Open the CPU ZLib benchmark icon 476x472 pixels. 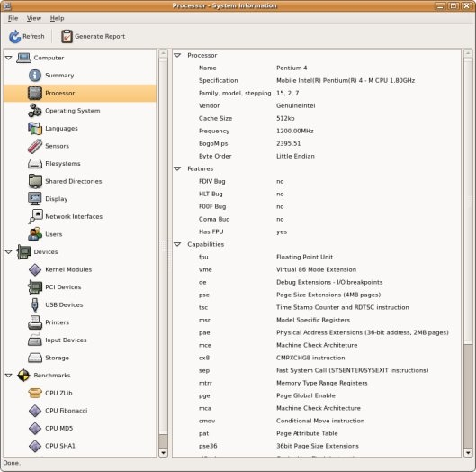pos(35,393)
